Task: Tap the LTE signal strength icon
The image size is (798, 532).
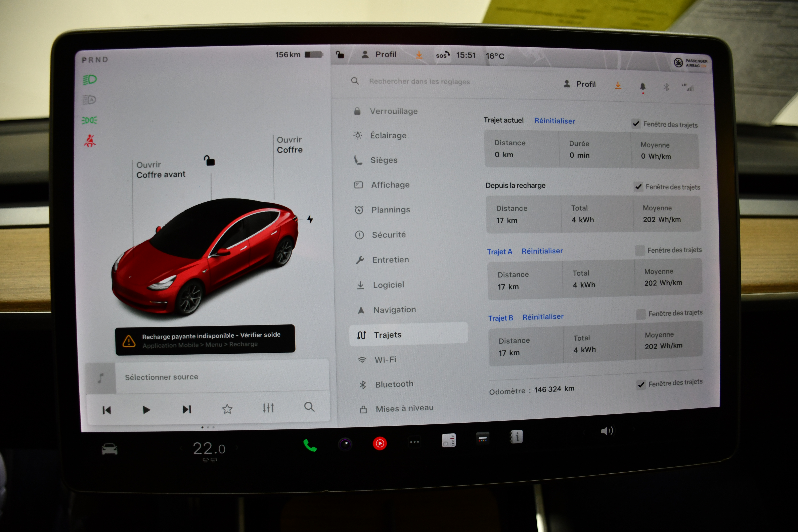Action: (x=688, y=88)
